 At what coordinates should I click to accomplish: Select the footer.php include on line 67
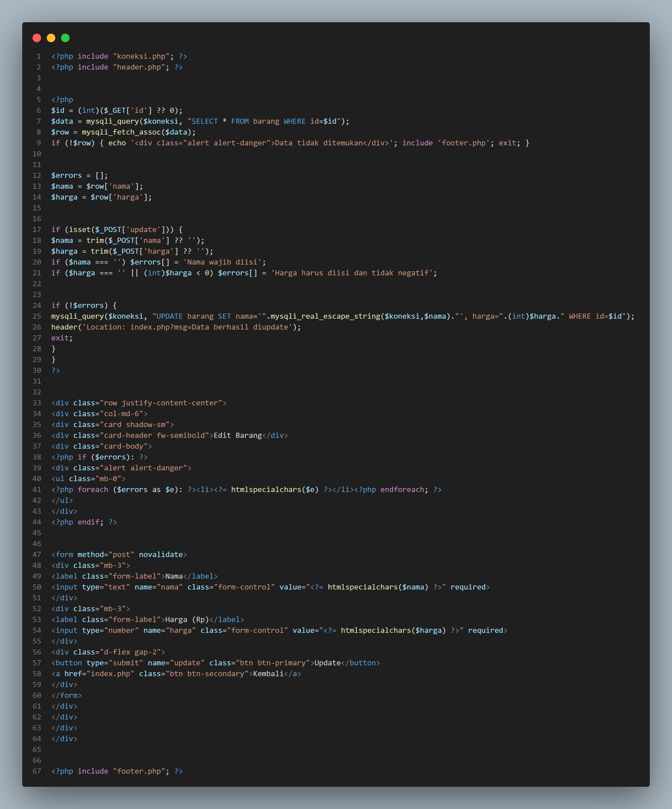pyautogui.click(x=140, y=771)
